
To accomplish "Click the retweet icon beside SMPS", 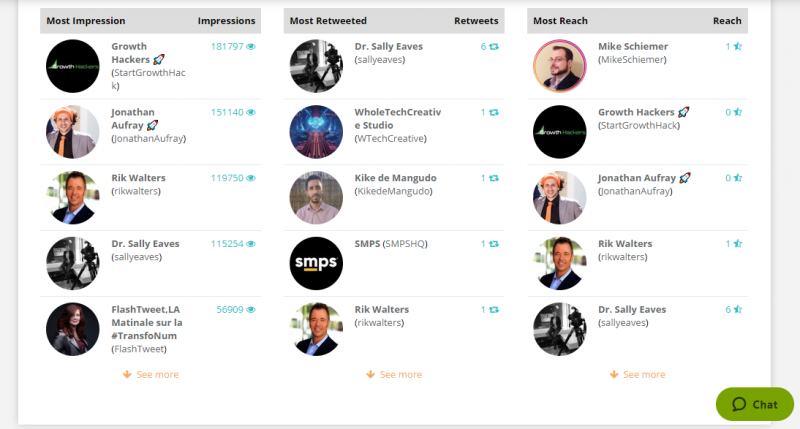I will pyautogui.click(x=494, y=244).
